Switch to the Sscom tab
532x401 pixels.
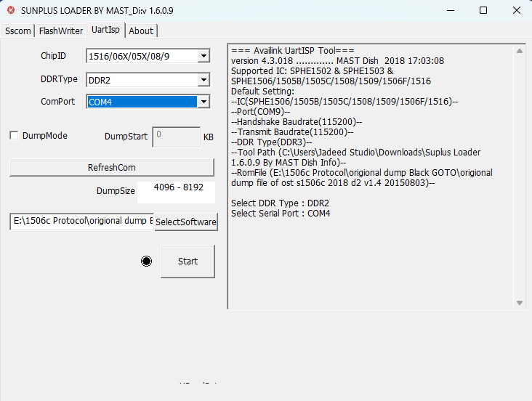pyautogui.click(x=17, y=31)
